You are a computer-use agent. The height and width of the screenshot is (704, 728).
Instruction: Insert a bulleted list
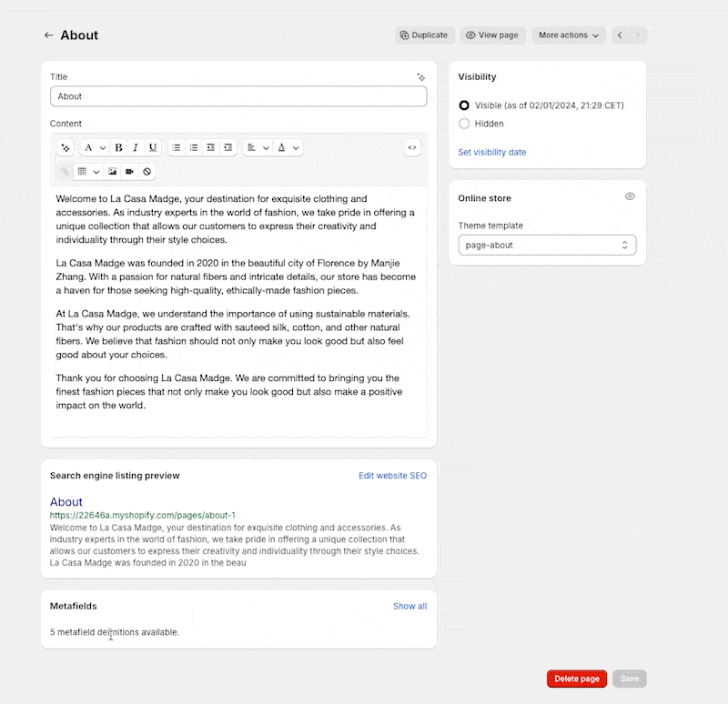tap(177, 147)
